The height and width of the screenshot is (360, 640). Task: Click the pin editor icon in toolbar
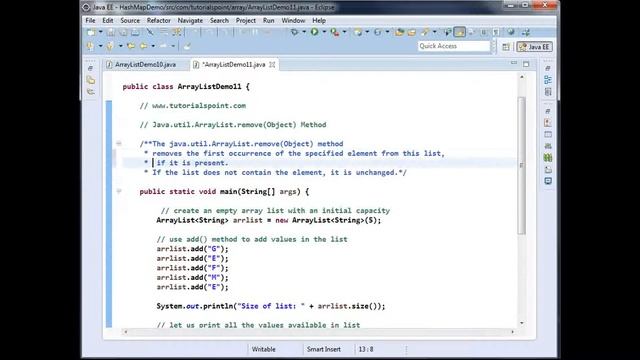(x=187, y=47)
